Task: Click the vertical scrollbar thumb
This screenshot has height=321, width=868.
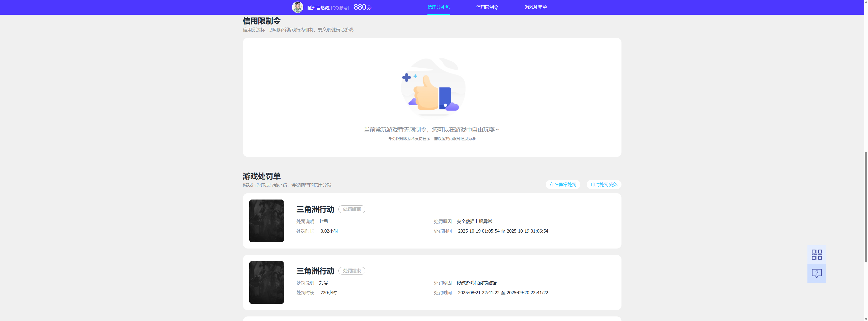Action: pos(866,207)
